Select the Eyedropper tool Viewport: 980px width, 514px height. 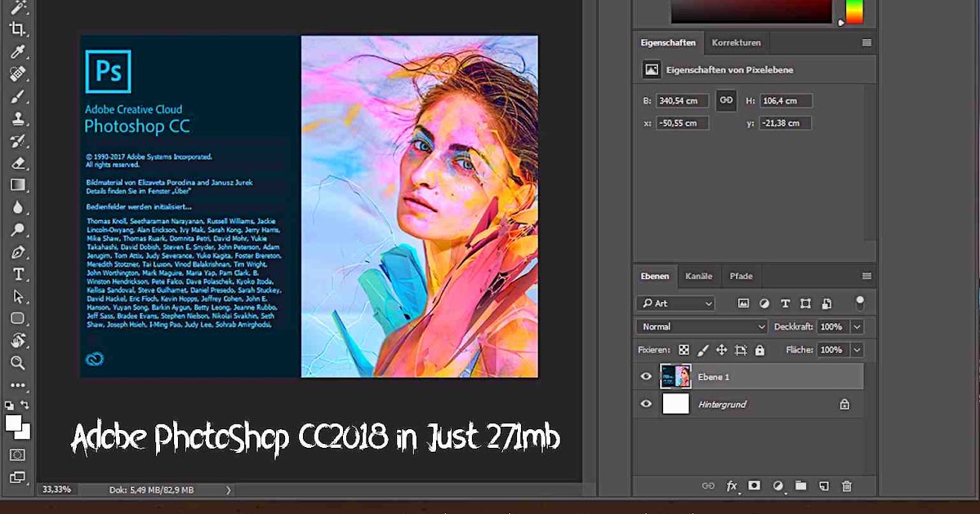[x=18, y=52]
